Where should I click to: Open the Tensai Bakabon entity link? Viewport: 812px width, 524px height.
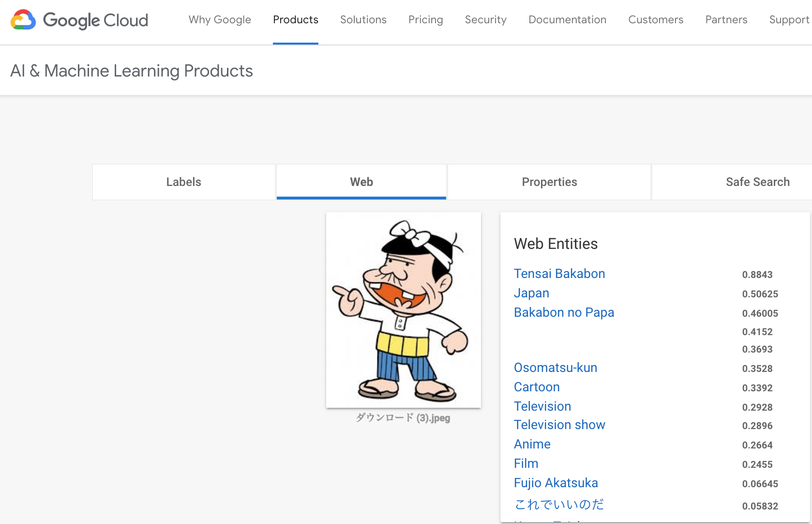click(x=559, y=274)
